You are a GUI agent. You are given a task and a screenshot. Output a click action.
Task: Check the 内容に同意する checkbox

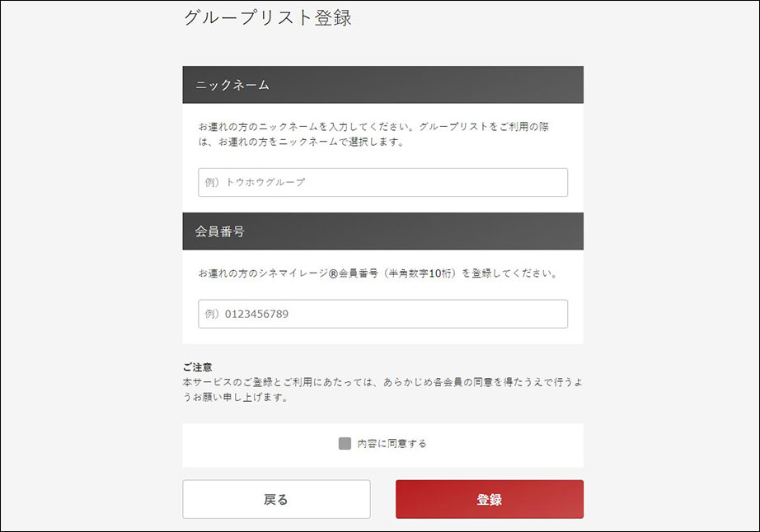point(345,443)
